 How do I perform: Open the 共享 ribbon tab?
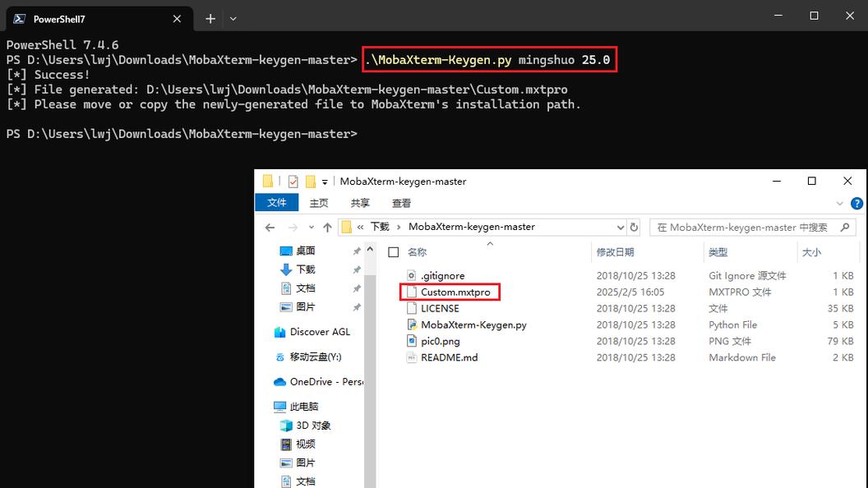pyautogui.click(x=360, y=203)
